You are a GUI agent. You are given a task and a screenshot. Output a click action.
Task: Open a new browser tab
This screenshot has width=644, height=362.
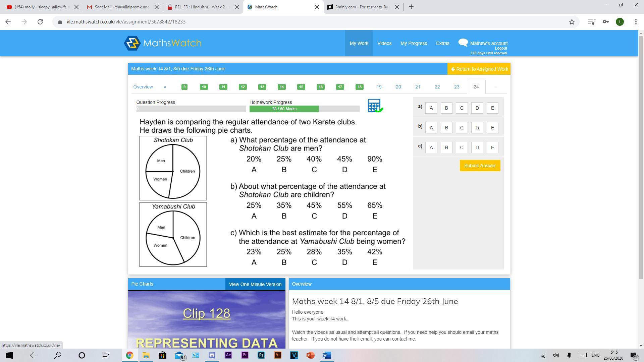click(x=411, y=7)
